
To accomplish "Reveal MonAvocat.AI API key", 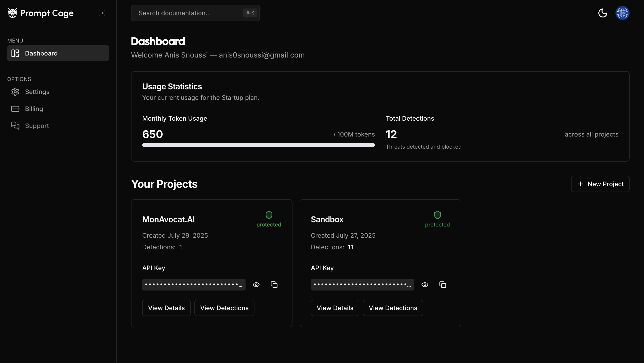I will [256, 285].
